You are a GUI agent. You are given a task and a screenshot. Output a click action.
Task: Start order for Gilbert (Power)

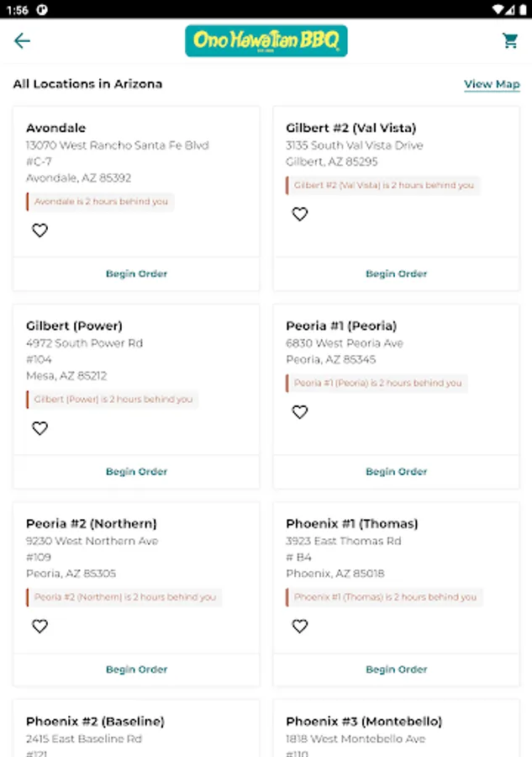tap(136, 472)
